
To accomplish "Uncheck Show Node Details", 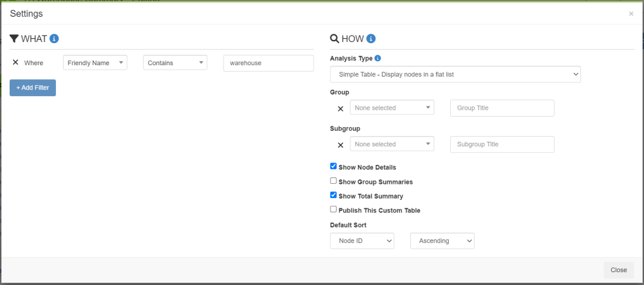I will point(334,166).
